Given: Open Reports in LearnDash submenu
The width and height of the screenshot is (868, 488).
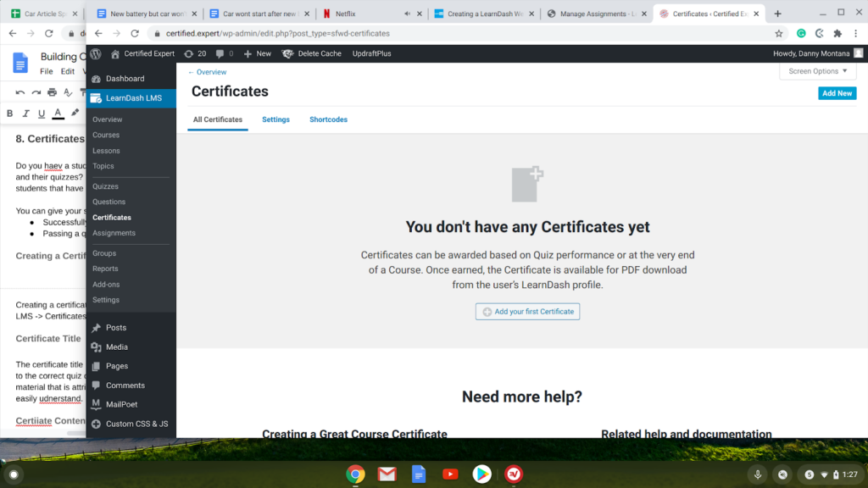Looking at the screenshot, I should coord(105,269).
